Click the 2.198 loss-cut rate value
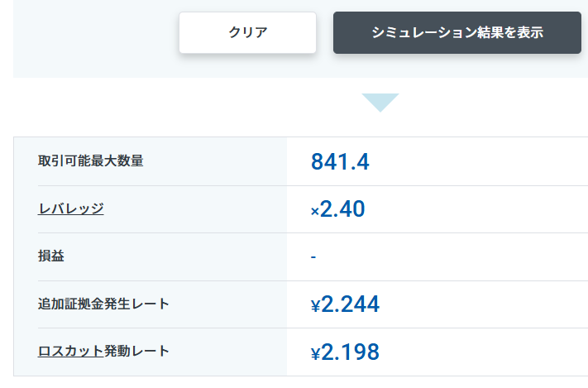 [350, 352]
